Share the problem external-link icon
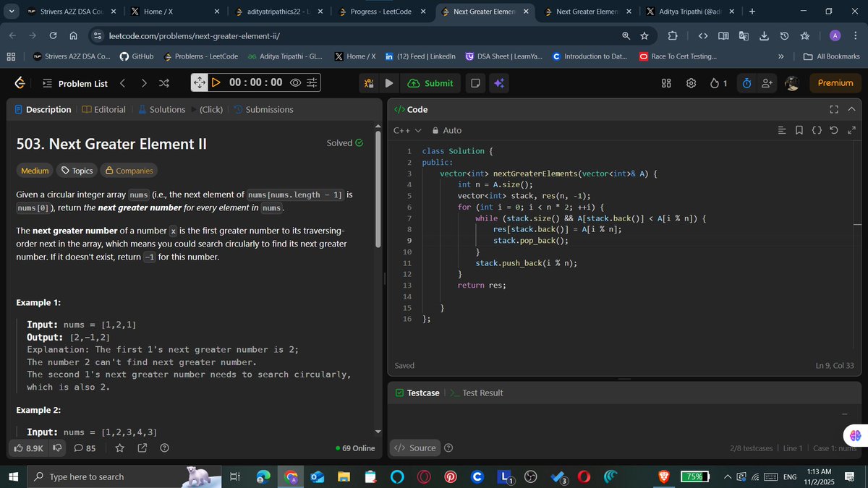This screenshot has height=488, width=868. [x=142, y=448]
